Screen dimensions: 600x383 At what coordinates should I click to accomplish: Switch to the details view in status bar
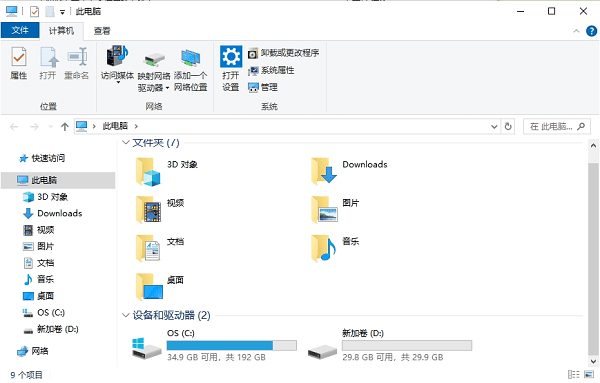pos(573,374)
